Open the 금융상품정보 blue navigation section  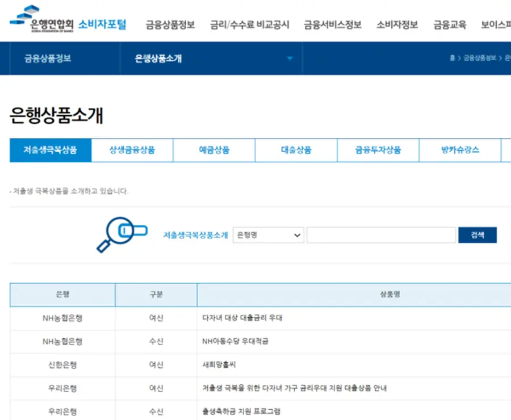48,58
